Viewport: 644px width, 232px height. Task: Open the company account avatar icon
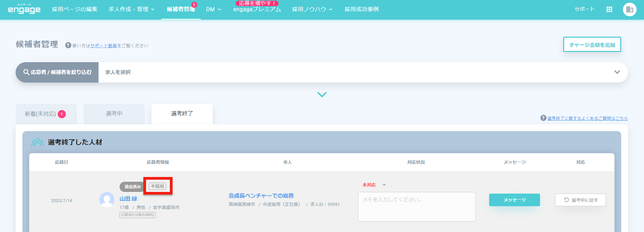tap(629, 10)
